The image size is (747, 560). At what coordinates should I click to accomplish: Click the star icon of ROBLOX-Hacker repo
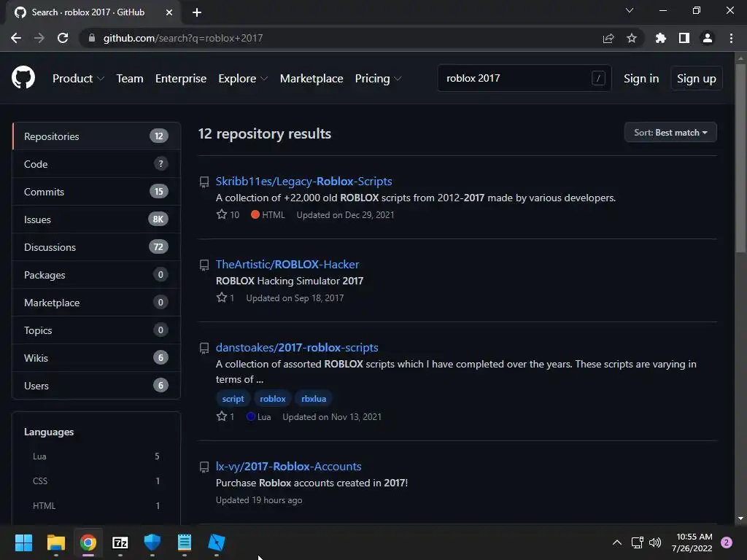[x=222, y=297]
